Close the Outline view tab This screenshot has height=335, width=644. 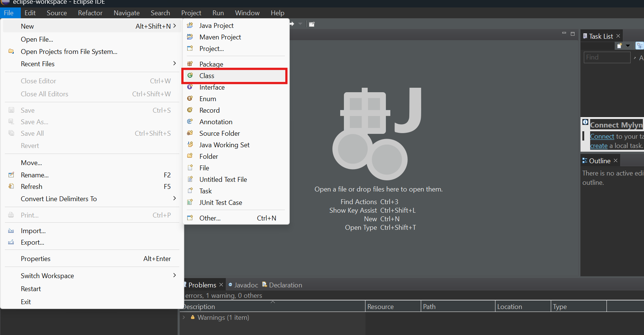point(616,160)
